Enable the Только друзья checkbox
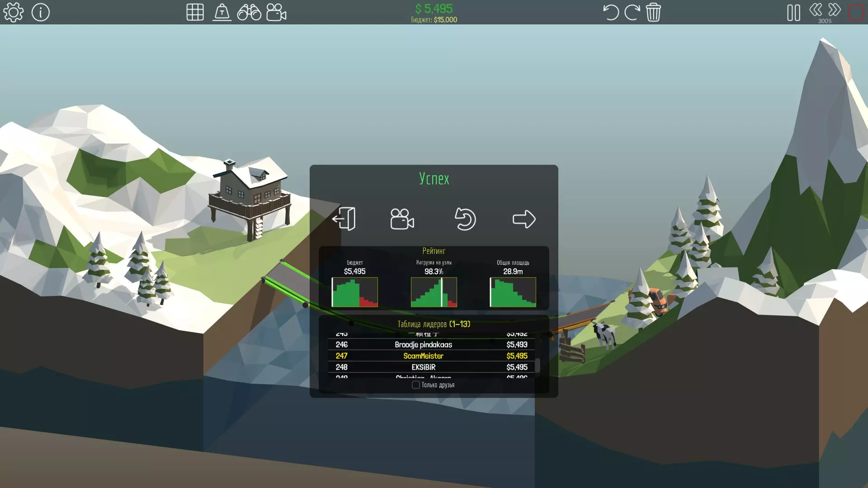The width and height of the screenshot is (868, 488). point(415,385)
